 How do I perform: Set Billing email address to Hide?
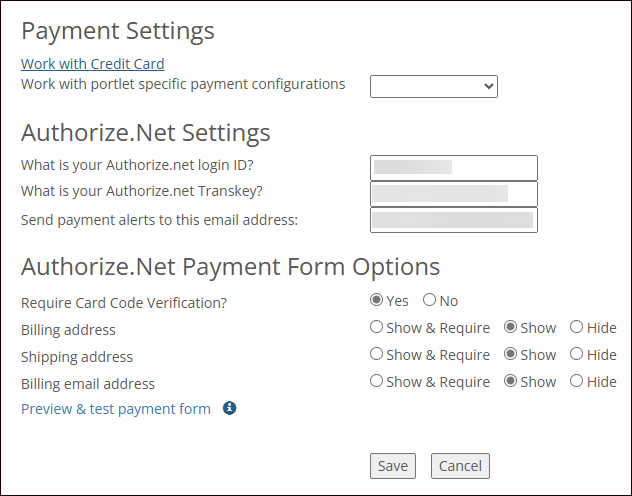coord(577,381)
